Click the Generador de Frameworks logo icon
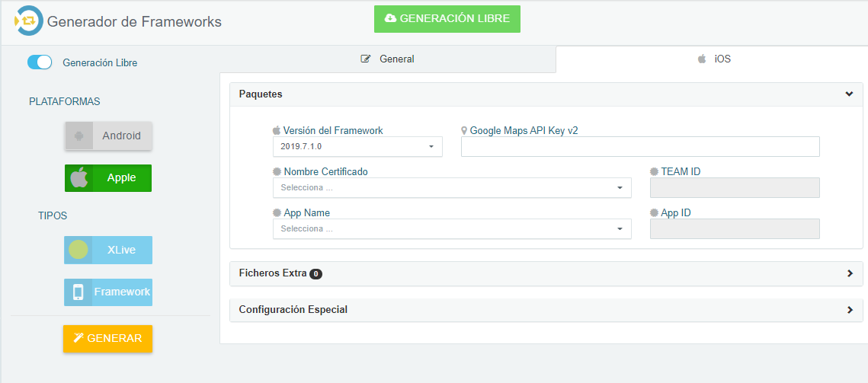Image resolution: width=868 pixels, height=383 pixels. [29, 21]
